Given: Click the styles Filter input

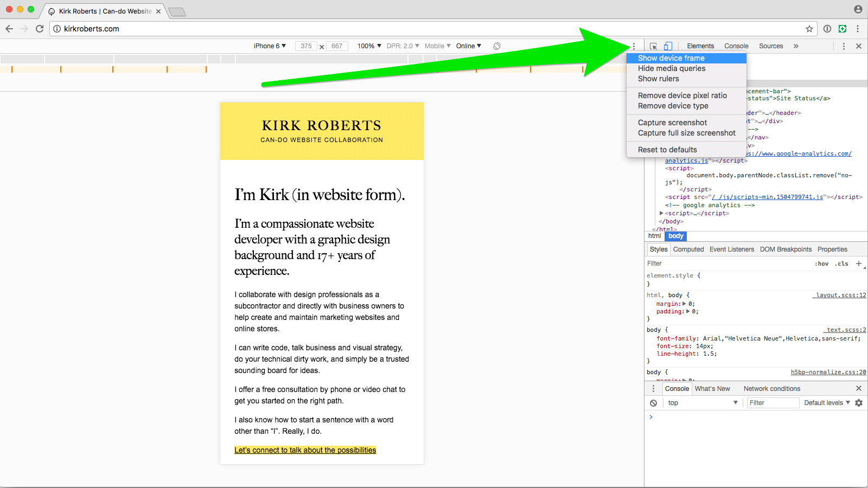Looking at the screenshot, I should coord(727,264).
